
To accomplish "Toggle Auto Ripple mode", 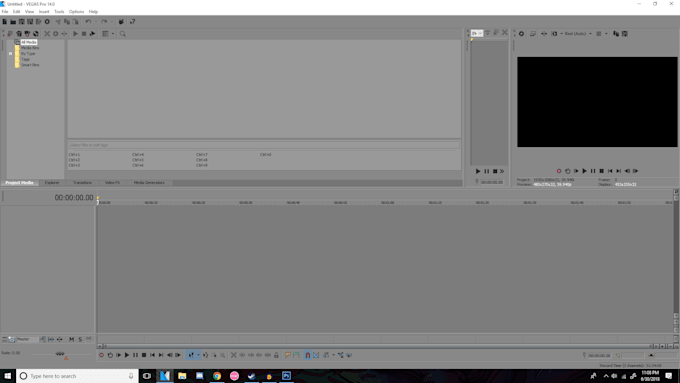I will (x=326, y=355).
